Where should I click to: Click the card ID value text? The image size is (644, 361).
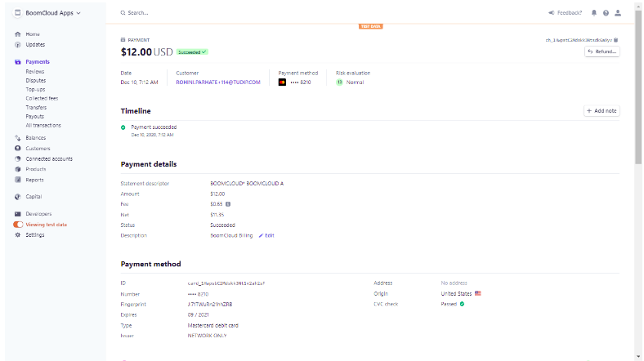(x=226, y=283)
